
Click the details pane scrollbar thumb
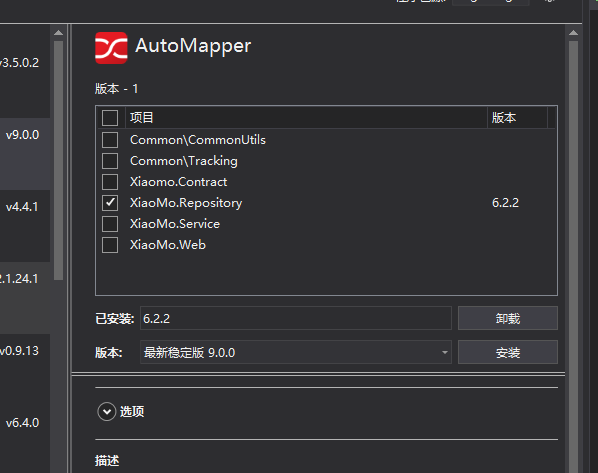pos(573,256)
